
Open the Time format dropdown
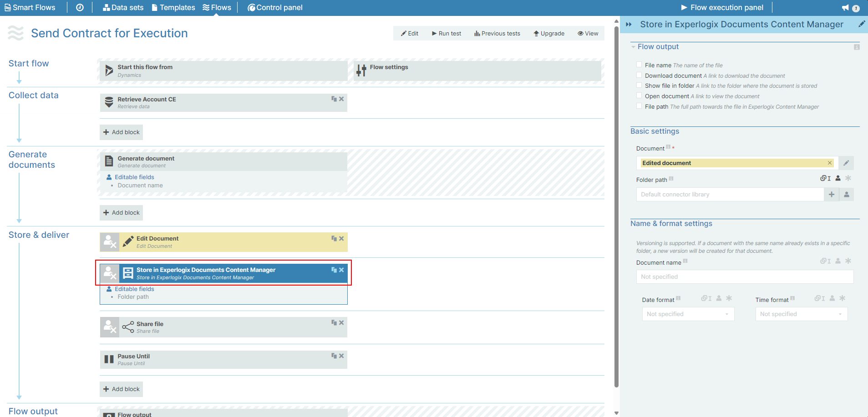(802, 314)
